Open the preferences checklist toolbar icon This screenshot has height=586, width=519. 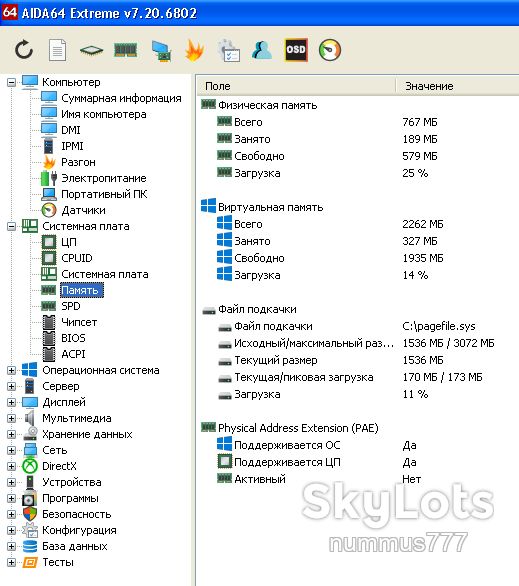[x=229, y=50]
